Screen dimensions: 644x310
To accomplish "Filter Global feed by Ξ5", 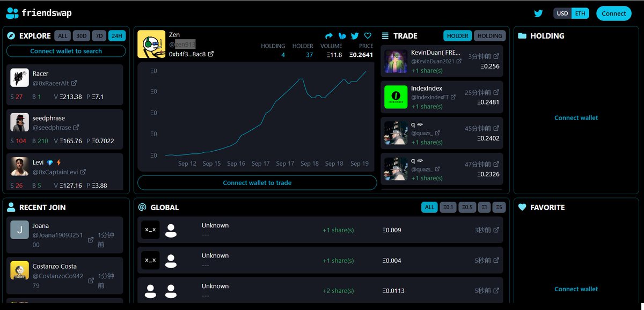I will 500,208.
